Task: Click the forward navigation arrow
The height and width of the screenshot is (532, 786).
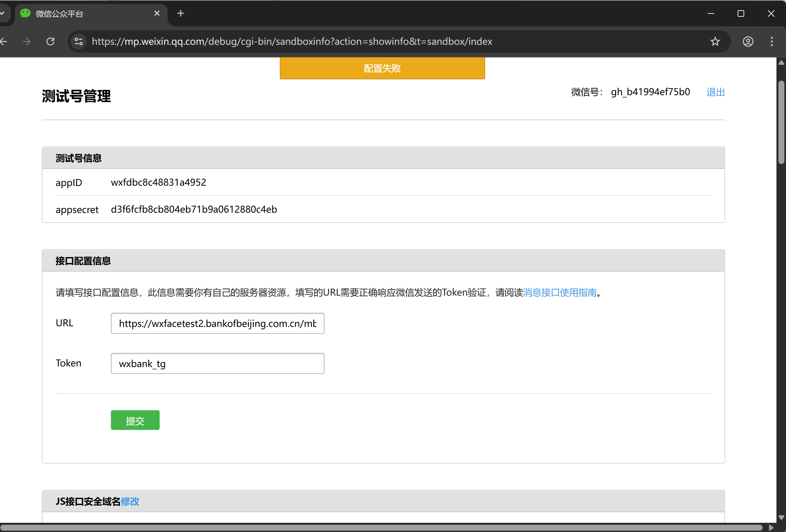Action: click(26, 41)
